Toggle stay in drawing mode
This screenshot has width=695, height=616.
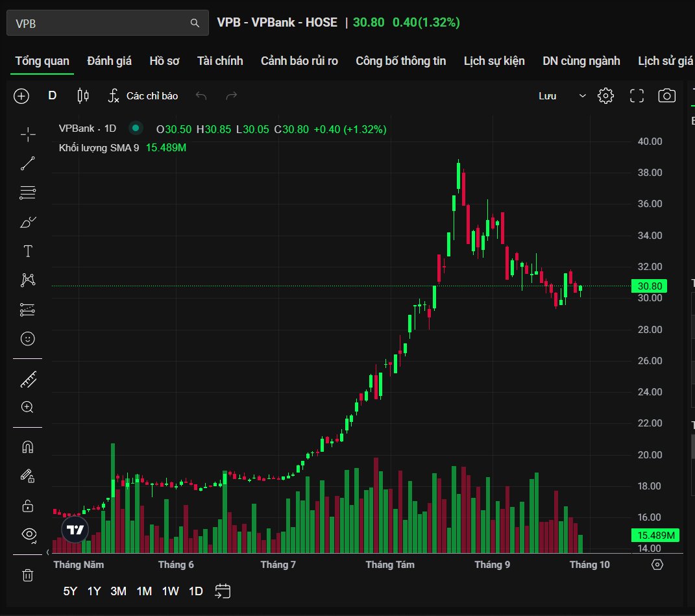pos(28,476)
